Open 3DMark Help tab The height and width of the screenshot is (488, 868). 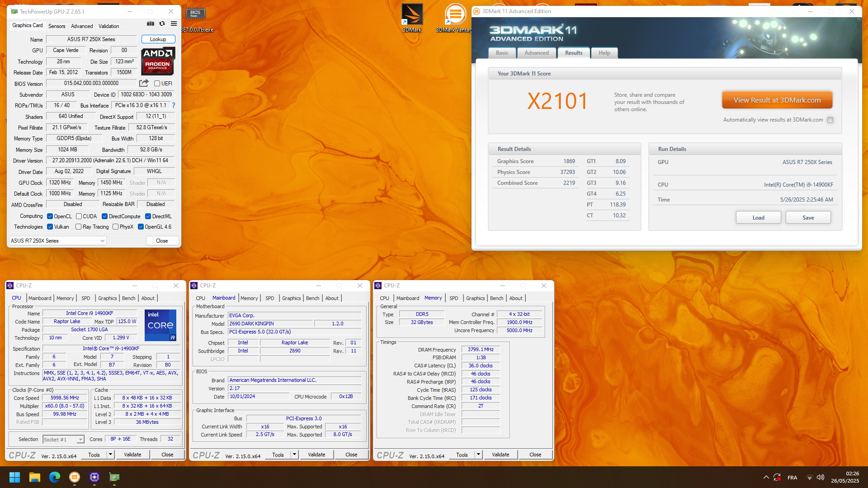[x=604, y=53]
